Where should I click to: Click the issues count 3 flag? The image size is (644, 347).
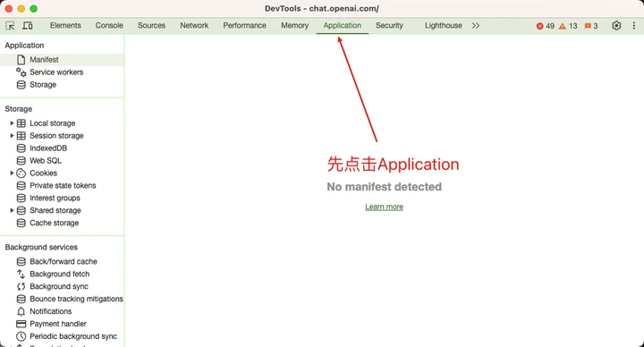(x=591, y=26)
